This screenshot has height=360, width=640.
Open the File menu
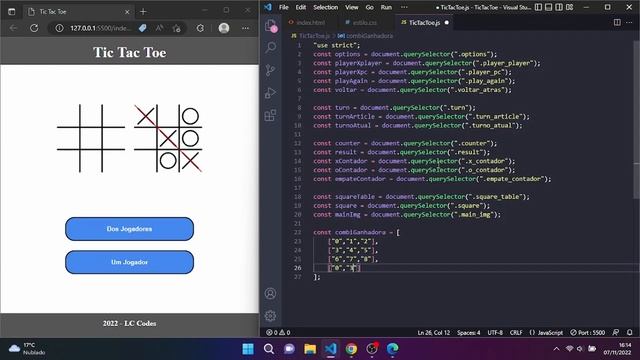coord(284,7)
